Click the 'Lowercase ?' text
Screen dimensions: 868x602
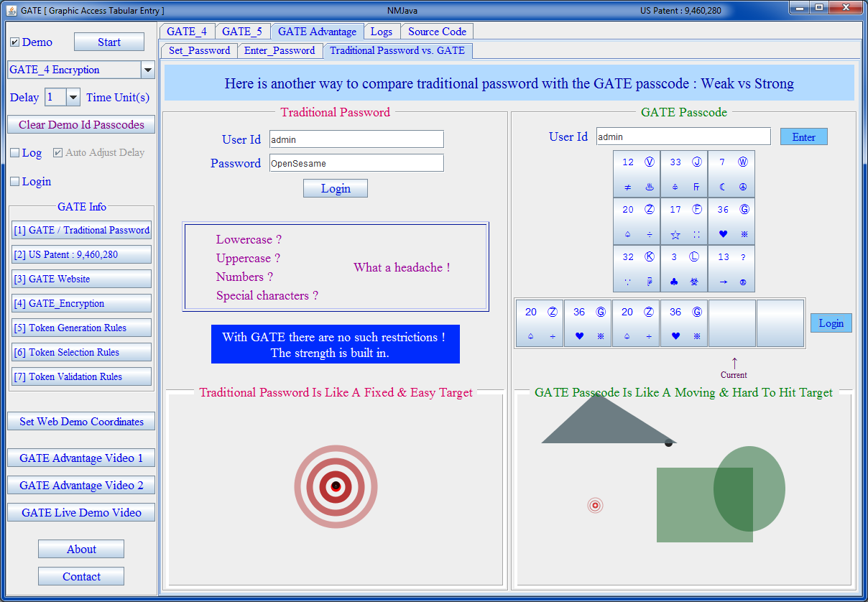click(249, 239)
